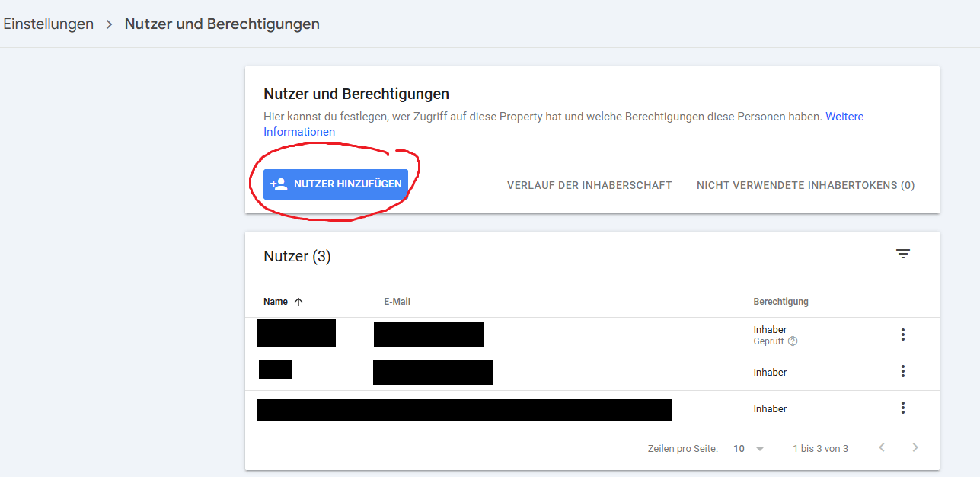Open the filter icon in Nutzer list
980x477 pixels.
(903, 254)
